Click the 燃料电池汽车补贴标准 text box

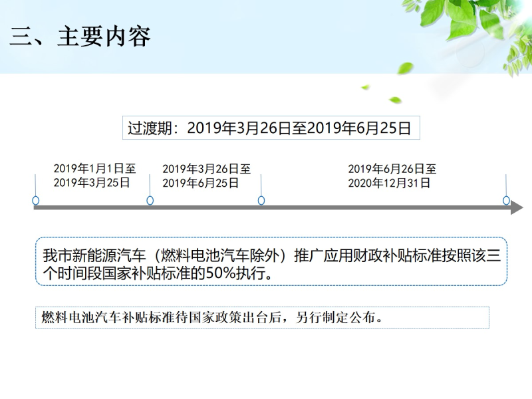click(x=262, y=317)
